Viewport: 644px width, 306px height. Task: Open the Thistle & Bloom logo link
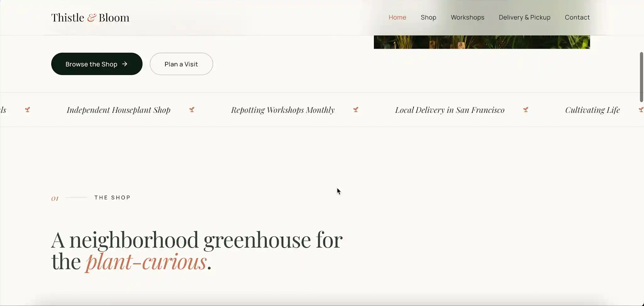tap(90, 18)
